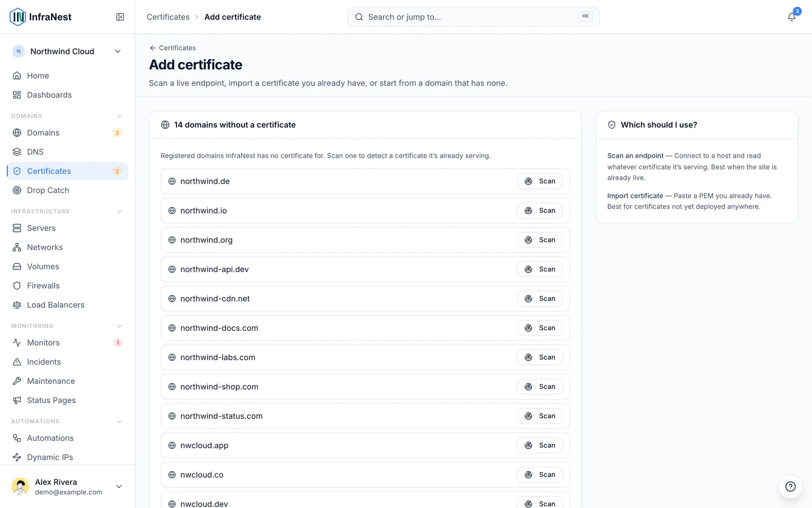
Task: Open the Northwind Cloud workspace dropdown
Action: (67, 52)
